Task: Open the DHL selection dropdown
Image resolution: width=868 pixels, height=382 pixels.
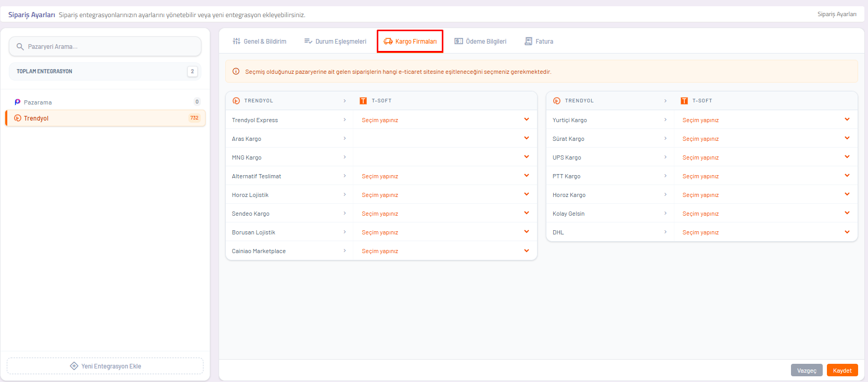Action: (x=765, y=232)
